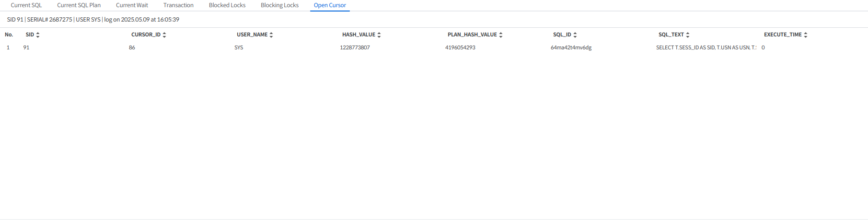
Task: Click the truncated SQL_TEXT SELECT statement cell
Action: (706, 48)
